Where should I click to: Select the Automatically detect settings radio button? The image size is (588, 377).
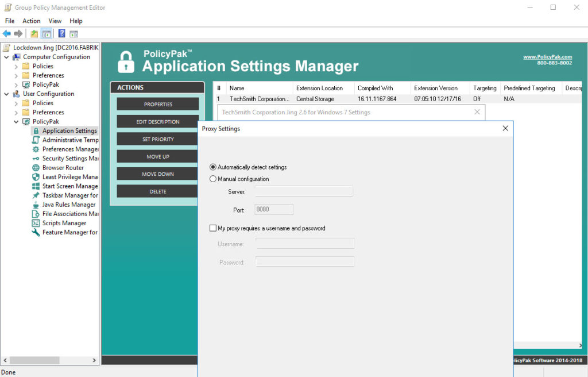pos(213,167)
